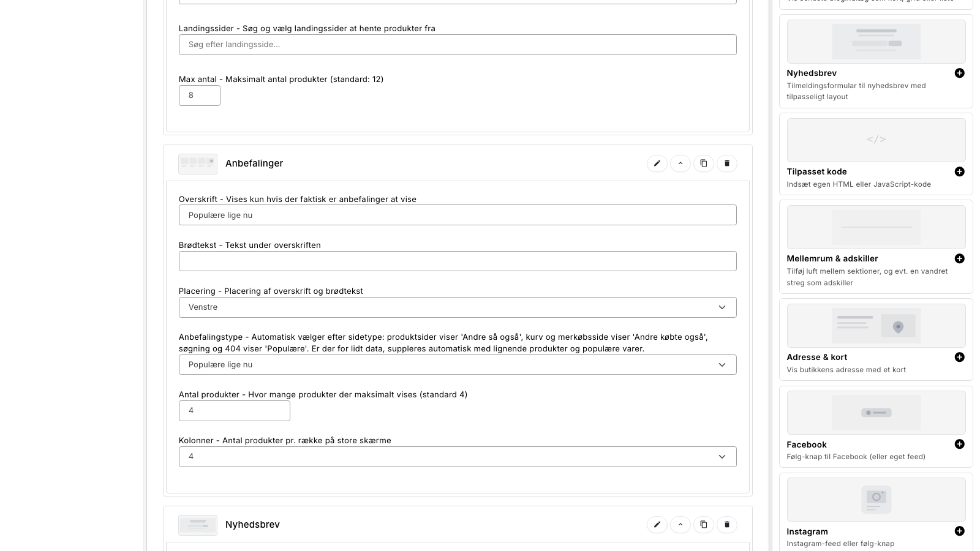Add the Tilpasset kode widget

coord(960,171)
